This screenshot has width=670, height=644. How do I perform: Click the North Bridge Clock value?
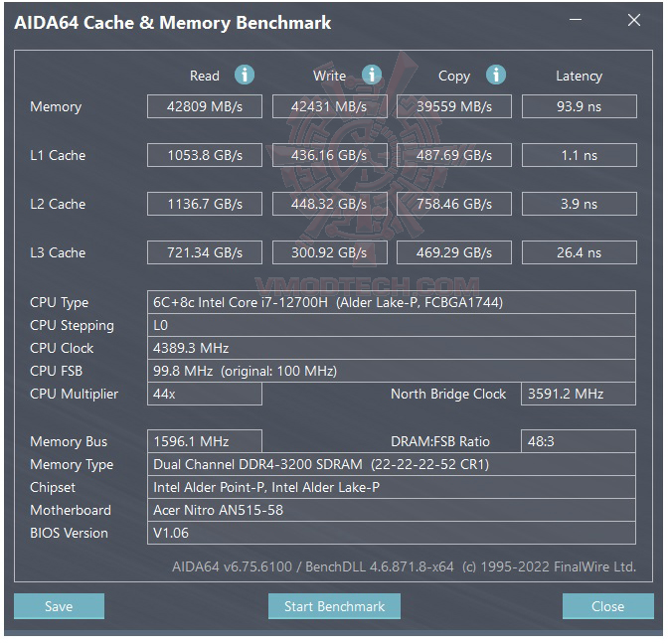coord(579,394)
